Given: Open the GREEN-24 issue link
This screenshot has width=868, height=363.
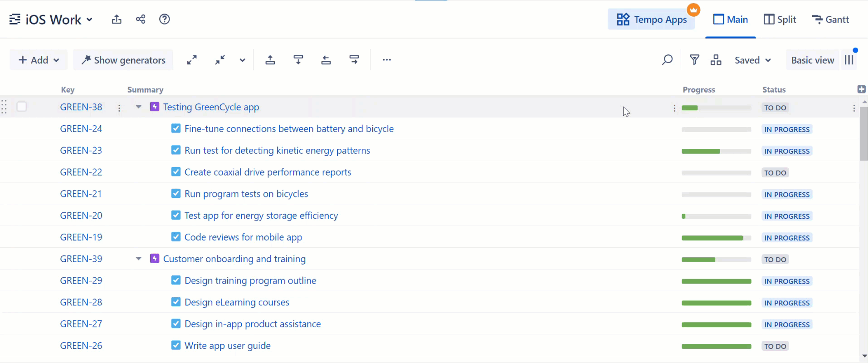Looking at the screenshot, I should (81, 129).
